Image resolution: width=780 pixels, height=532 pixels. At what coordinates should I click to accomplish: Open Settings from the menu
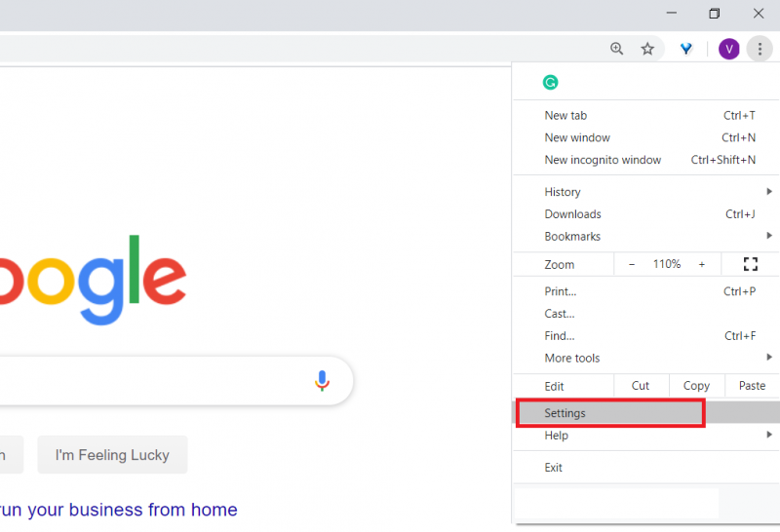coord(646,413)
